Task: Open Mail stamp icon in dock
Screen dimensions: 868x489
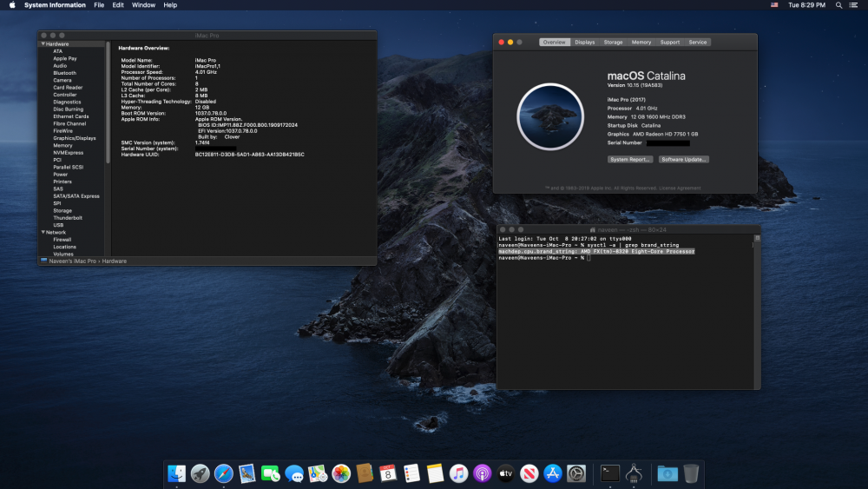Action: tap(247, 473)
